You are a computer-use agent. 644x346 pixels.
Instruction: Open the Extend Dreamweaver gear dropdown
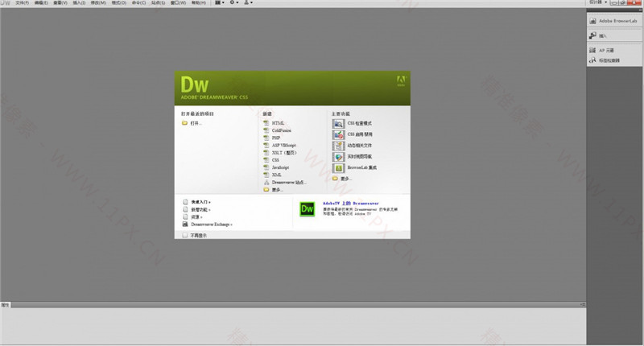(233, 2)
